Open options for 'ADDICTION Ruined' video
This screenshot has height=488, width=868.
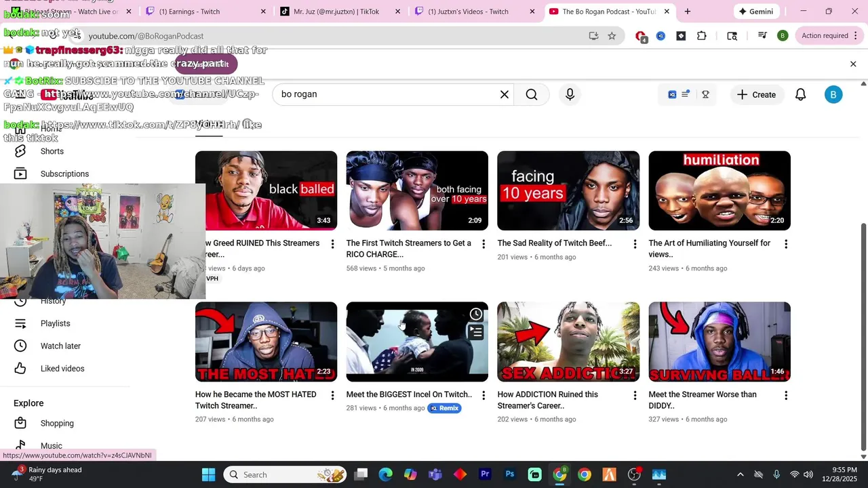635,395
